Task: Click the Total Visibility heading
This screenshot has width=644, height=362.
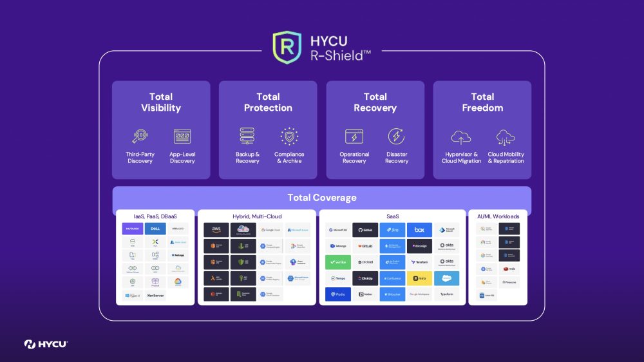Action: pyautogui.click(x=161, y=102)
